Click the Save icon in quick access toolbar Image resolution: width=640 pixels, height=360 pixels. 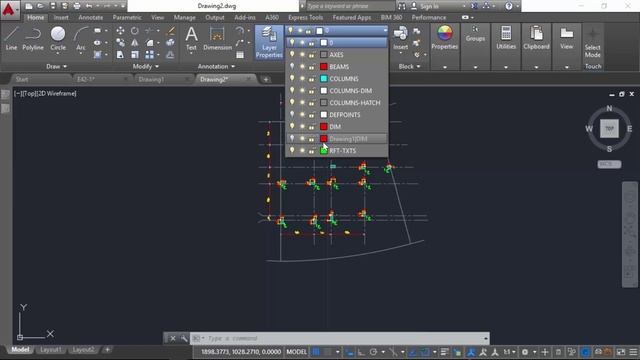53,6
